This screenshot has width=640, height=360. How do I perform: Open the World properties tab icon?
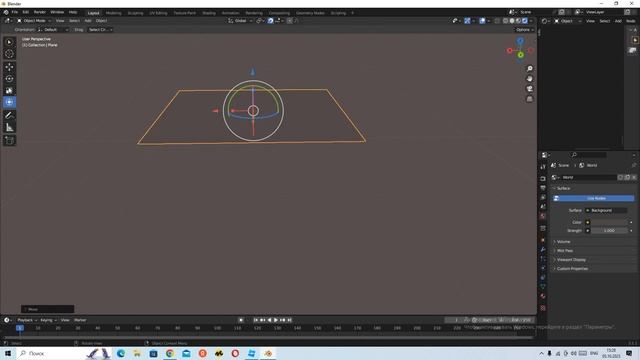[543, 216]
